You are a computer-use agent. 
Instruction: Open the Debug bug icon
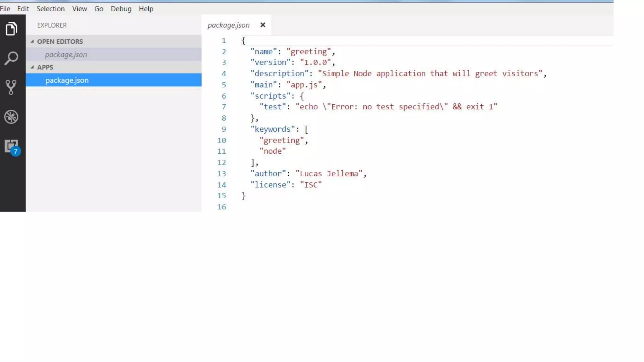pyautogui.click(x=11, y=117)
